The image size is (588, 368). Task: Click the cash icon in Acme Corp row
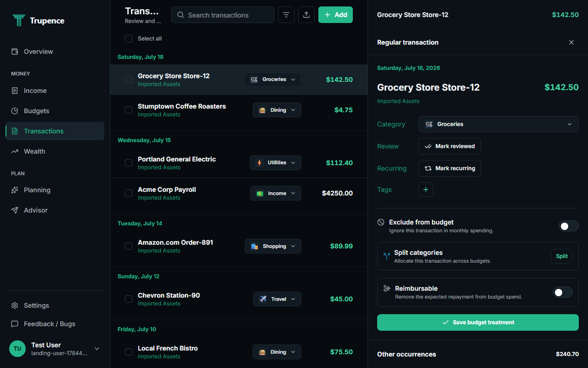[260, 193]
